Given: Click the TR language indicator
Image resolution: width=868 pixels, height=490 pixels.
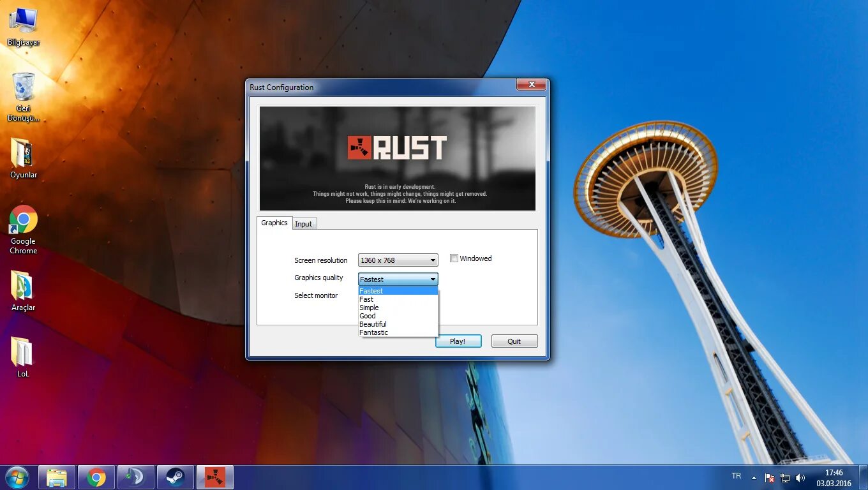Looking at the screenshot, I should click(736, 476).
